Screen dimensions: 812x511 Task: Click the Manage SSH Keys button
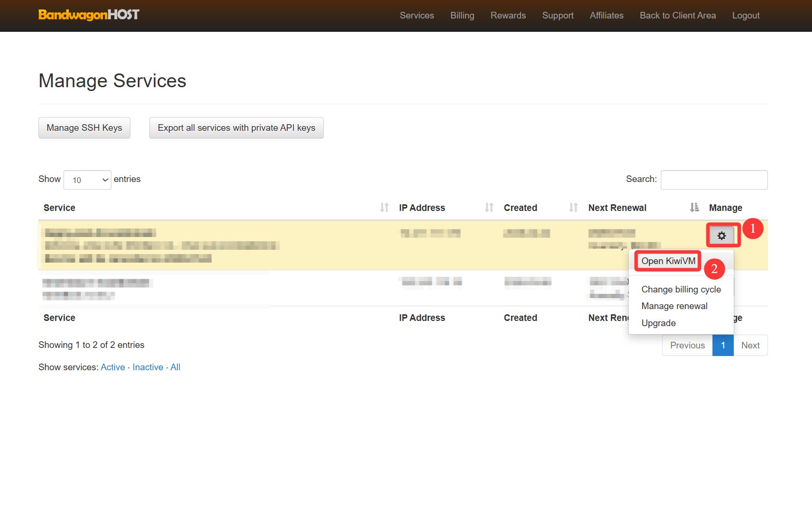84,128
